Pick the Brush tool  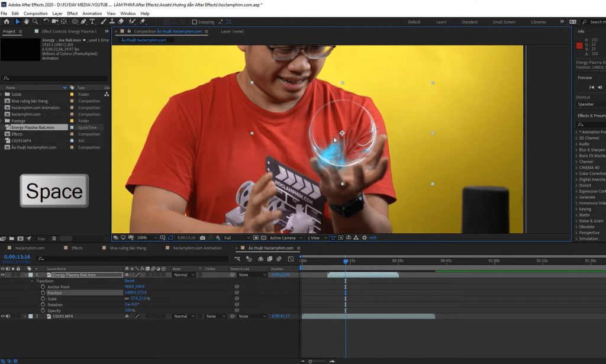(x=104, y=21)
